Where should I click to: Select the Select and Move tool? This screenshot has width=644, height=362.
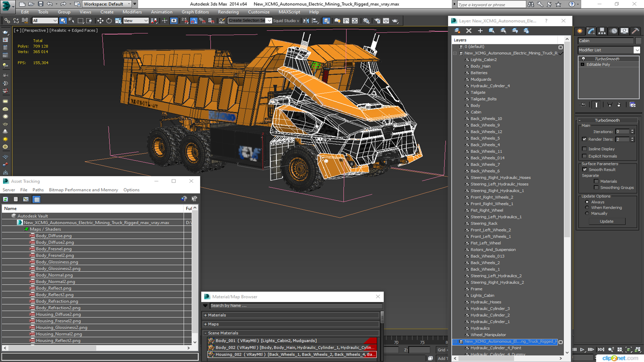[100, 21]
